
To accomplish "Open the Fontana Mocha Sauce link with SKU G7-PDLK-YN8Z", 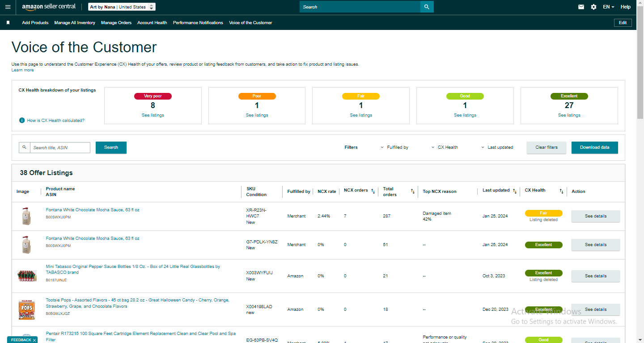I will 93,238.
